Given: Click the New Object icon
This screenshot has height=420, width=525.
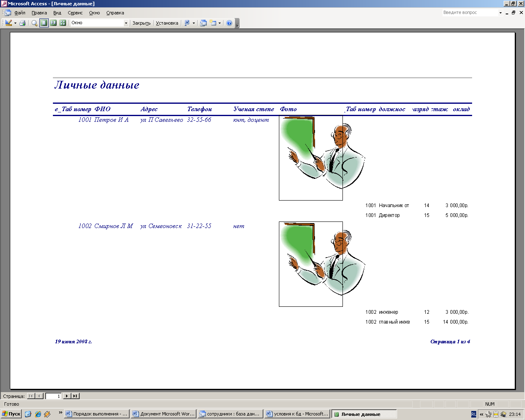Looking at the screenshot, I should pyautogui.click(x=213, y=23).
